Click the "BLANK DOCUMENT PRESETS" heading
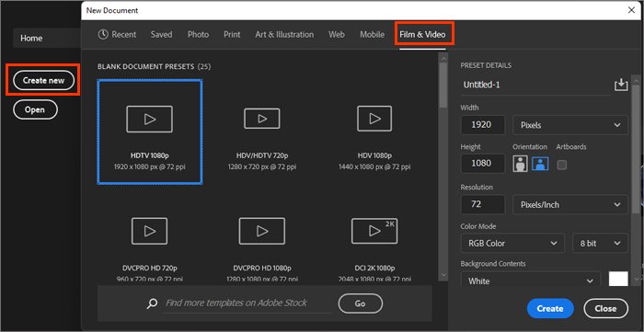Viewport: 644px width, 332px height. 147,66
